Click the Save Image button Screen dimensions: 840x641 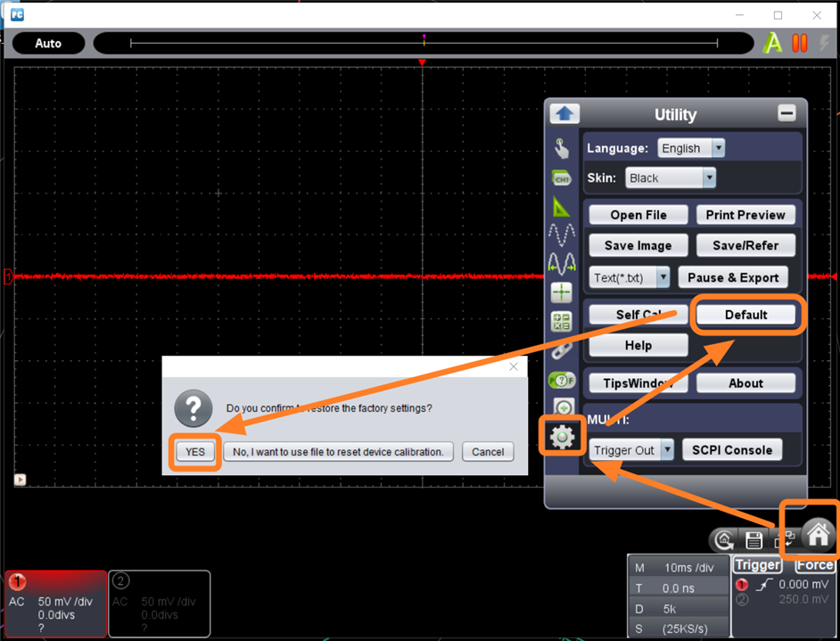[x=638, y=245]
